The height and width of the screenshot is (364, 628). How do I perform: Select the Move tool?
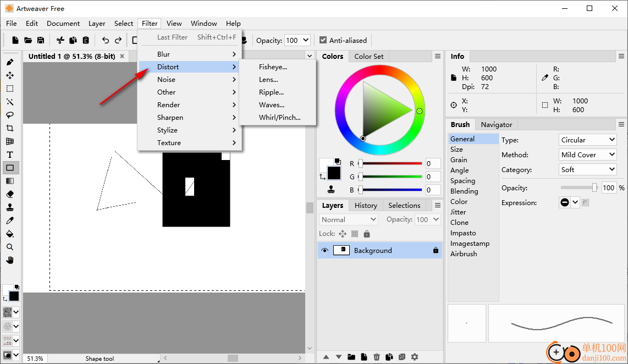[x=10, y=75]
